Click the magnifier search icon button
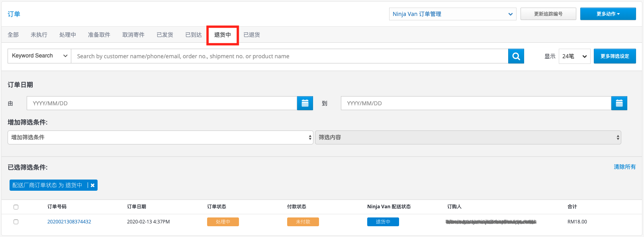The height and width of the screenshot is (237, 644). coord(516,56)
